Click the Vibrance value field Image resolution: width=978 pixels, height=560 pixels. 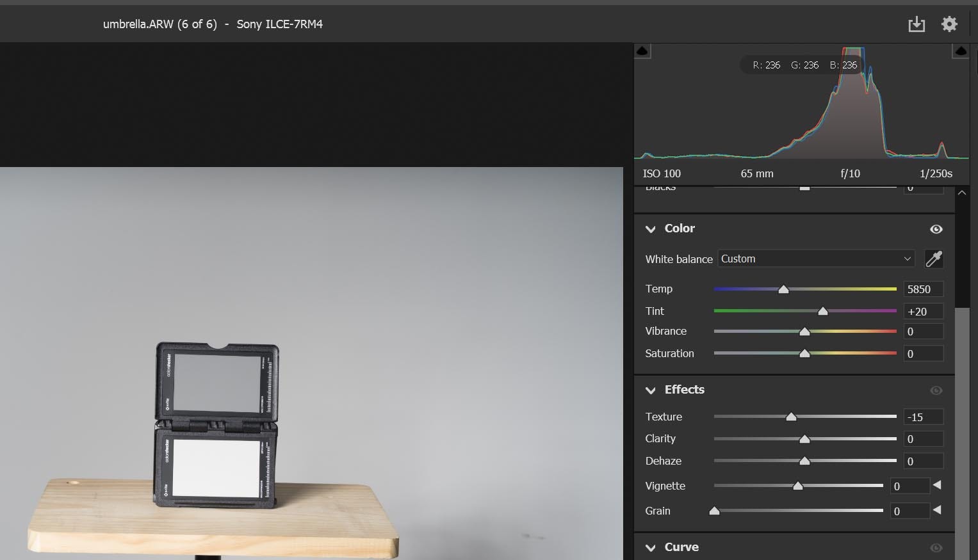[x=923, y=332]
